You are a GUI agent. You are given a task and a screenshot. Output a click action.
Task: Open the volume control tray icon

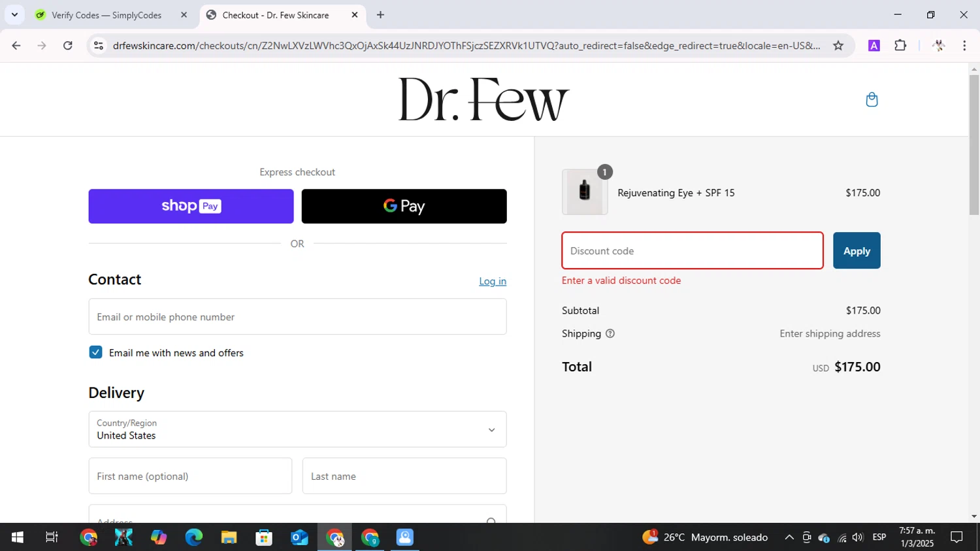pyautogui.click(x=858, y=537)
